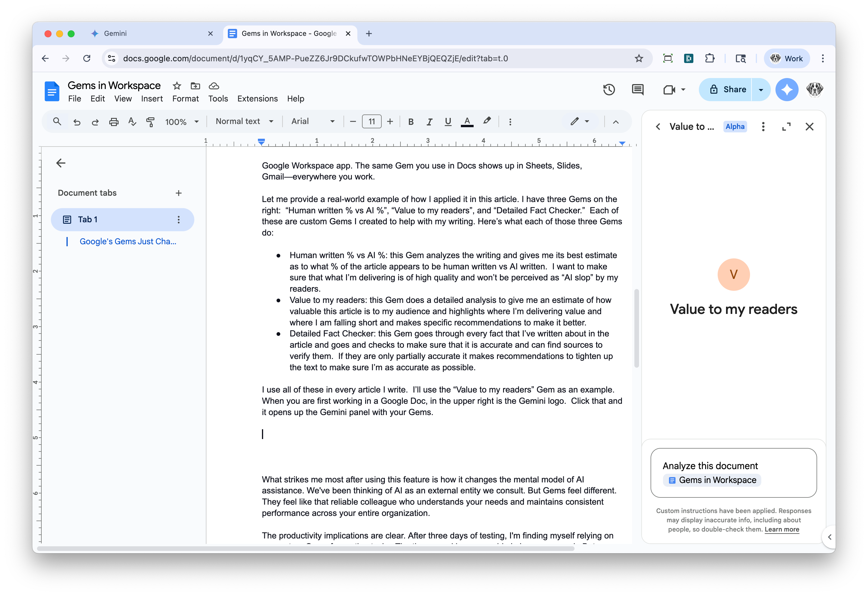Open the Extensions menu
The height and width of the screenshot is (596, 868).
[x=257, y=99]
